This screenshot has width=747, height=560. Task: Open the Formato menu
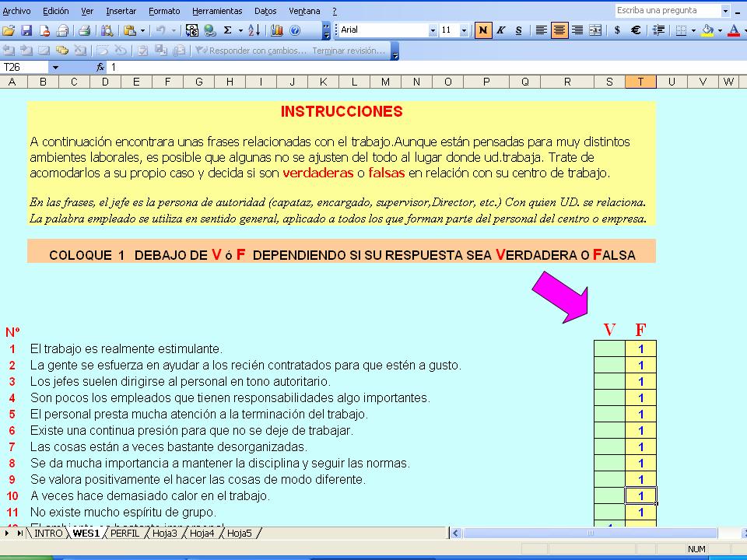click(164, 10)
